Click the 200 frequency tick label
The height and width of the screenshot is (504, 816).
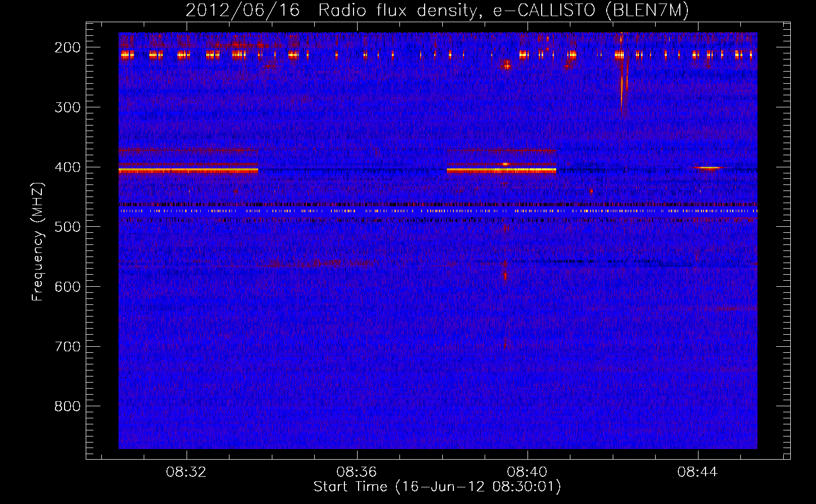(67, 47)
